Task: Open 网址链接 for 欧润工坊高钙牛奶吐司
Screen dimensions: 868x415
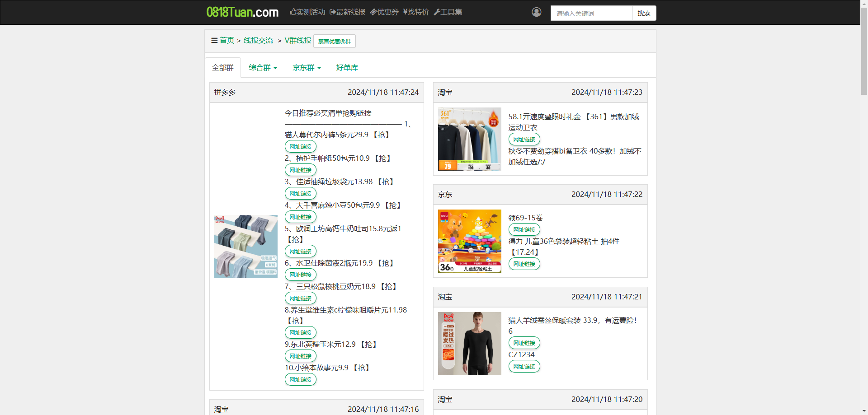Action: [x=300, y=252]
